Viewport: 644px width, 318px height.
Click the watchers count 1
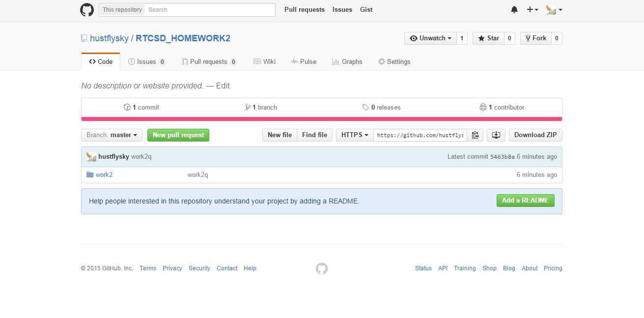(462, 38)
